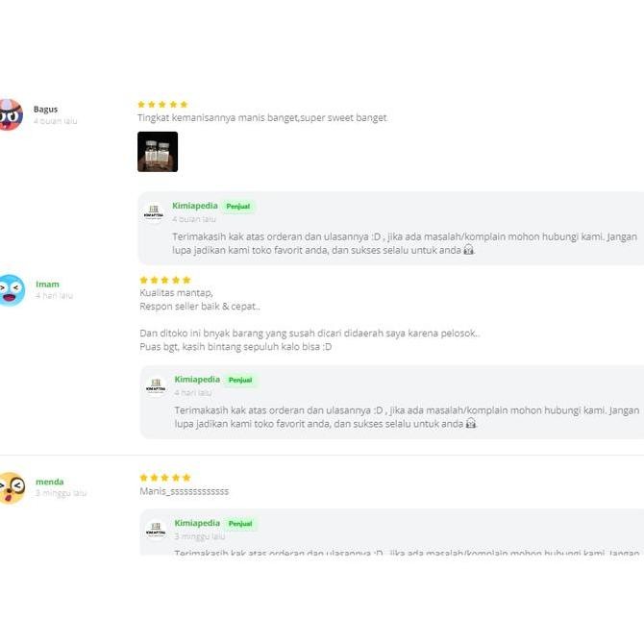Viewport: 644px width, 644px height.
Task: Click headset emoji in reply to Imam
Action: click(471, 424)
